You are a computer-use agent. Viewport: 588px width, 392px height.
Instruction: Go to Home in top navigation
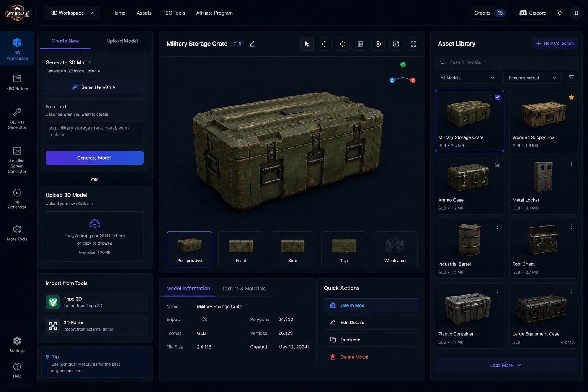click(x=119, y=13)
